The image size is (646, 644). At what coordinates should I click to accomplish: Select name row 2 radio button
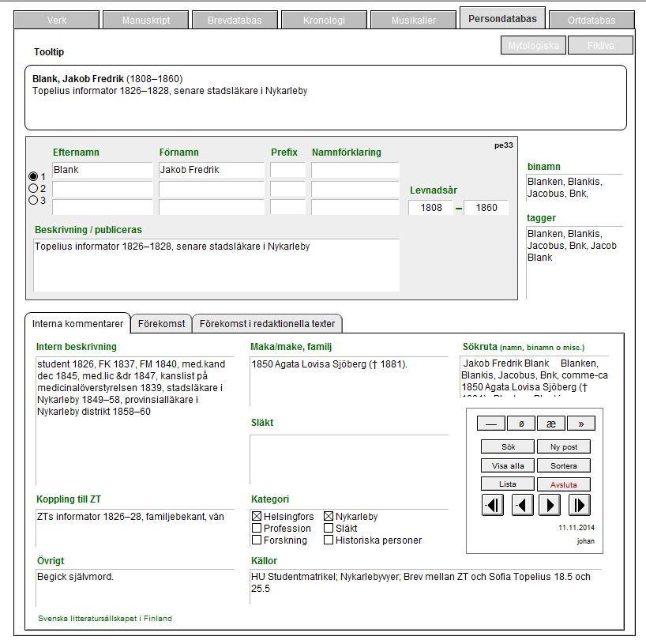[x=33, y=188]
